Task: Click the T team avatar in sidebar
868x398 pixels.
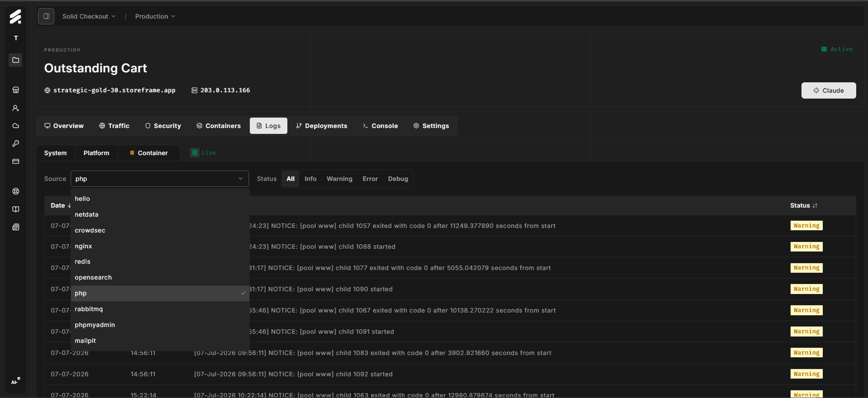Action: coord(16,38)
